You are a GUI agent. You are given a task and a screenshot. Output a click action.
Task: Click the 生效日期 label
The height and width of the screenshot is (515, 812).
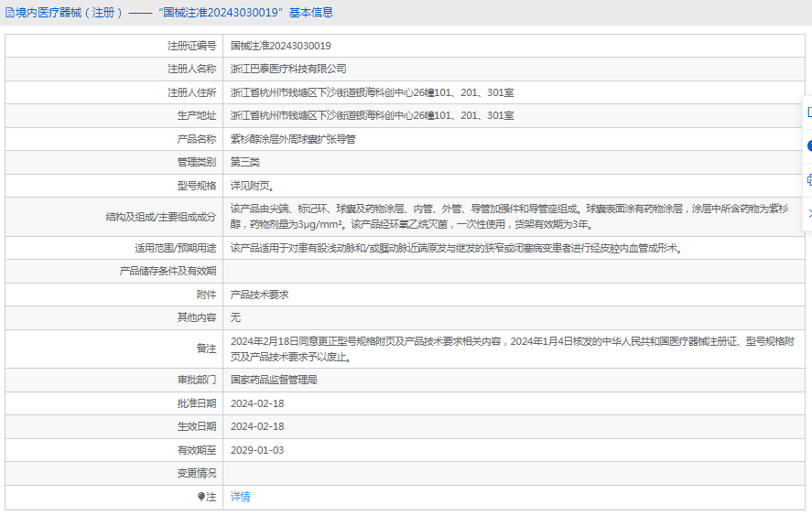point(197,426)
